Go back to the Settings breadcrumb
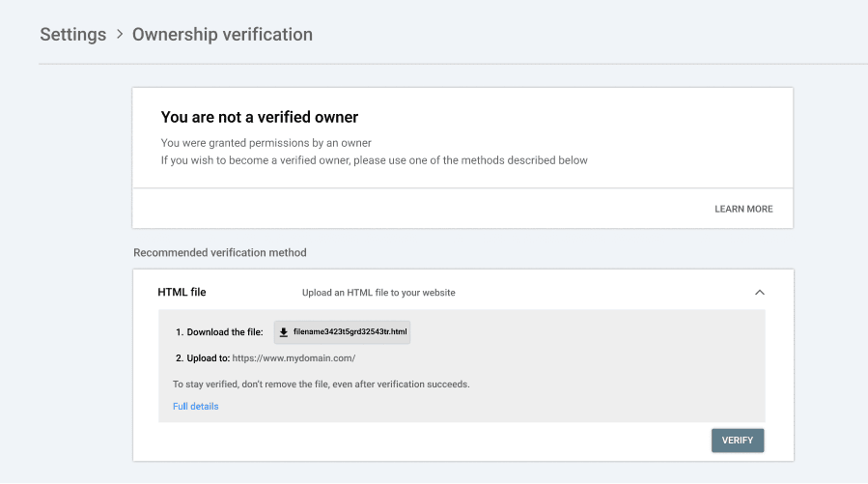868x484 pixels. click(x=73, y=35)
